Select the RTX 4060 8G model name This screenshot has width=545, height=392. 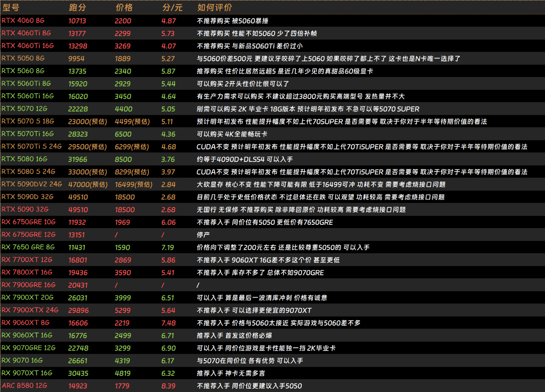coord(23,20)
